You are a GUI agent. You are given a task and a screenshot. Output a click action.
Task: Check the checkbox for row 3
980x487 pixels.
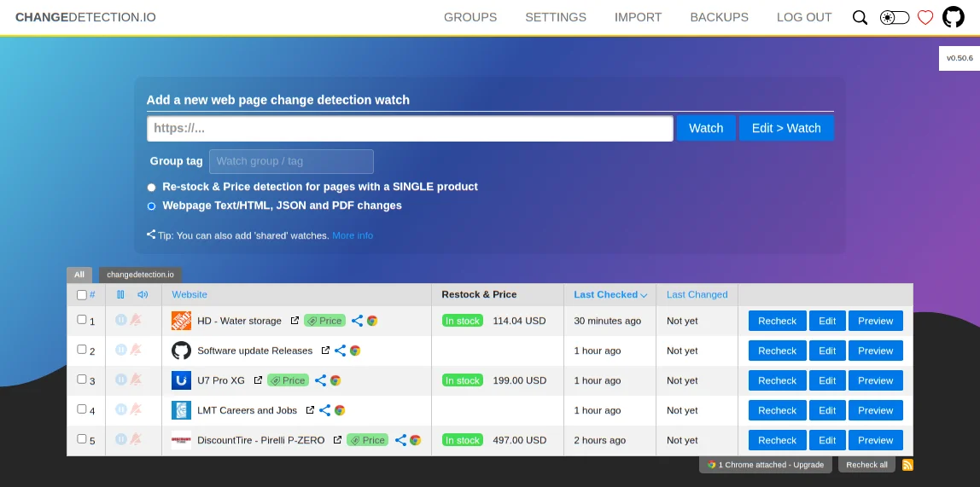coord(82,380)
